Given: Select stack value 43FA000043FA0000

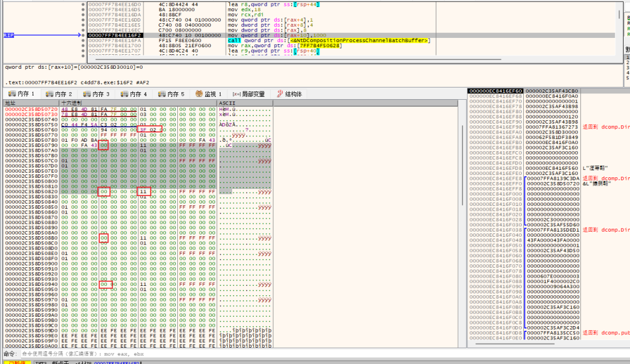Looking at the screenshot, I should [x=553, y=240].
